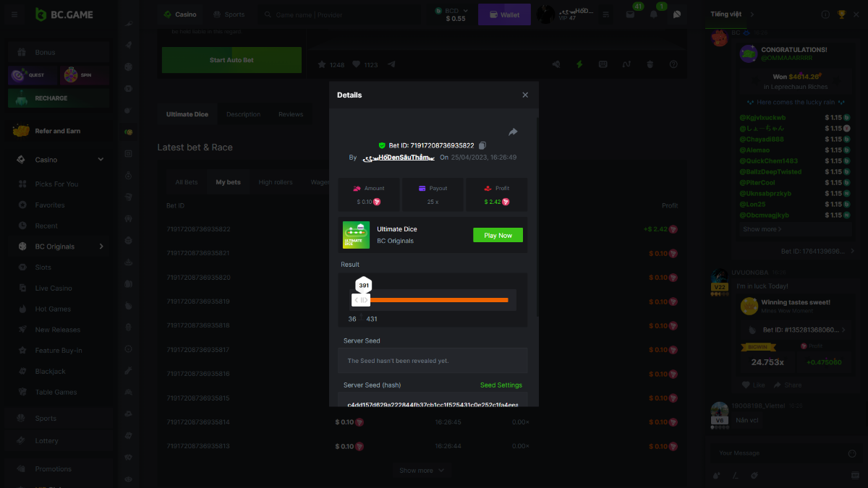Toggle the chat panel icon

point(677,14)
